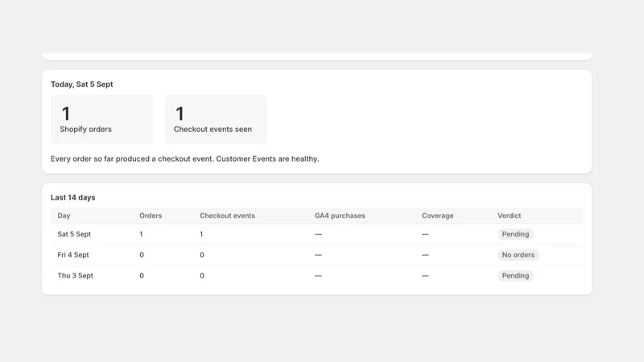Click Coverage dash for Thu 3 Sept
The height and width of the screenshot is (362, 644).
pyautogui.click(x=425, y=276)
